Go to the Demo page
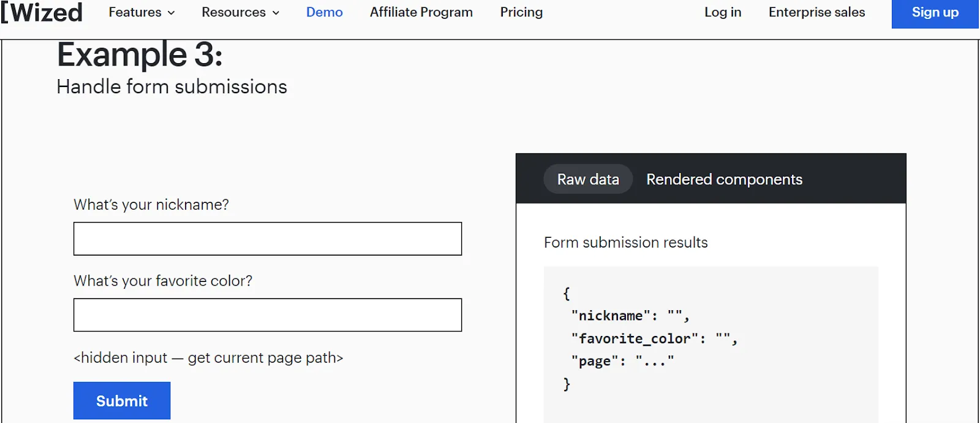This screenshot has width=980, height=423. pyautogui.click(x=324, y=12)
